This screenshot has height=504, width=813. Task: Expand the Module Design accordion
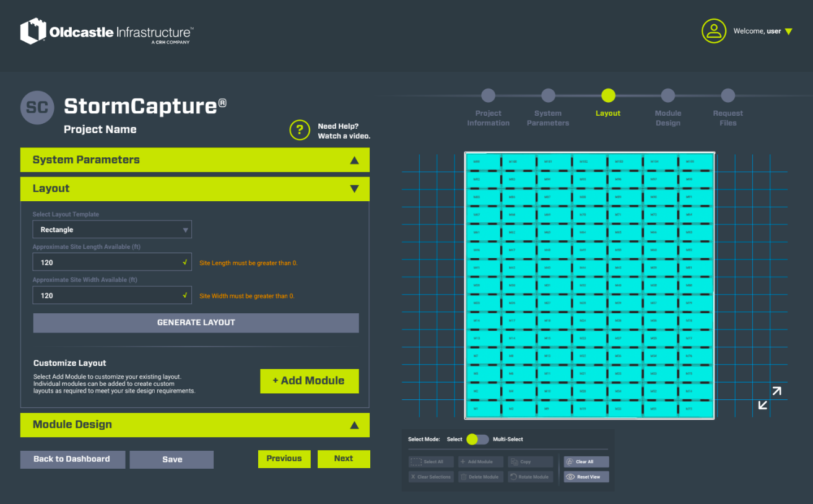pos(195,425)
